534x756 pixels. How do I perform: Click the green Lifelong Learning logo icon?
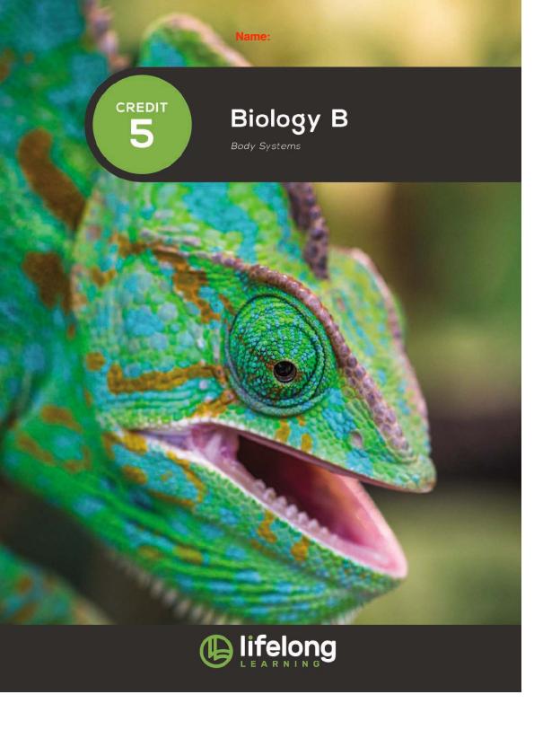click(216, 651)
